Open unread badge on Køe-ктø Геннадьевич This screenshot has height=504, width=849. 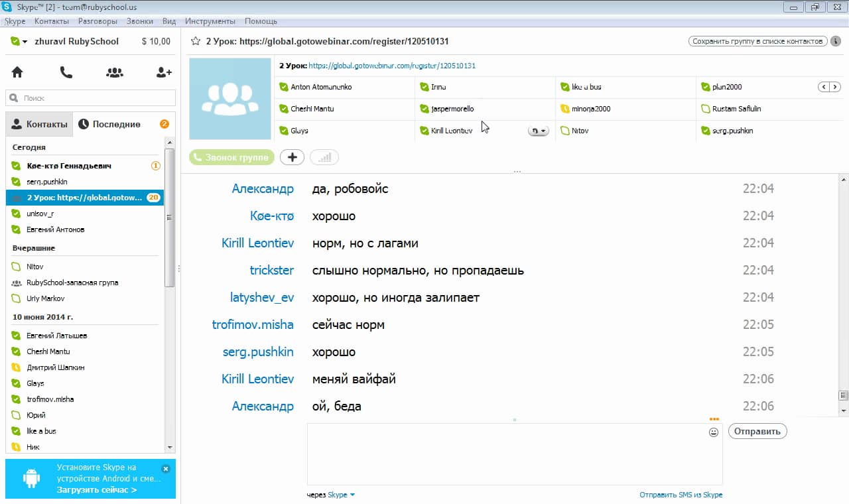[156, 166]
